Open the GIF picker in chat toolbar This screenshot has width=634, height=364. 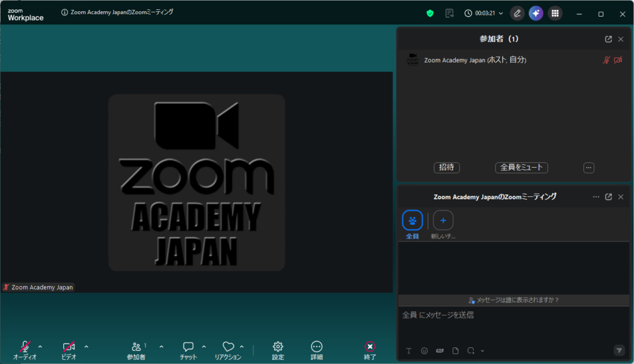tap(440, 350)
